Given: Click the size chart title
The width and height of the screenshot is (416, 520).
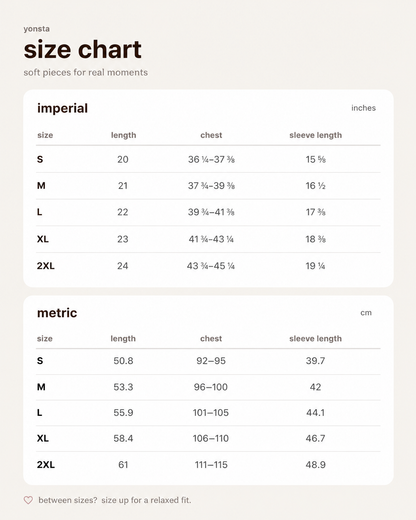Looking at the screenshot, I should pyautogui.click(x=83, y=50).
